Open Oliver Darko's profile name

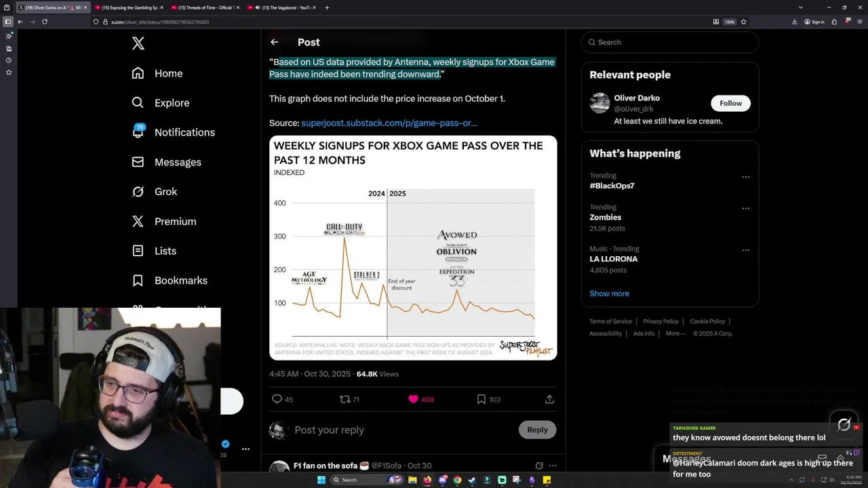coord(637,98)
